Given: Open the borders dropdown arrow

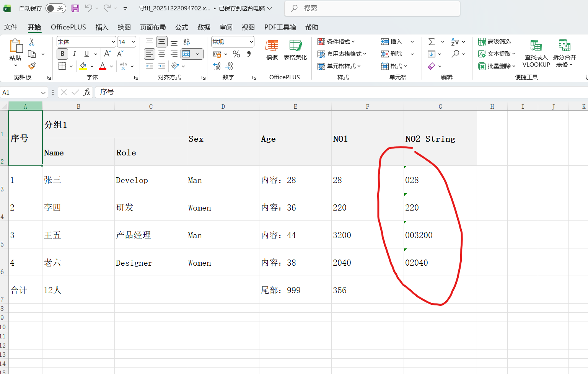Looking at the screenshot, I should click(x=71, y=66).
